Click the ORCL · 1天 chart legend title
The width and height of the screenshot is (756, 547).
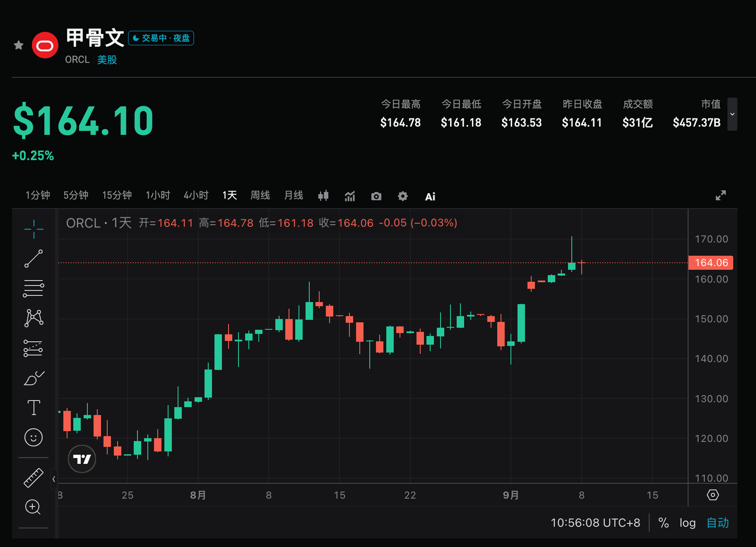pyautogui.click(x=99, y=223)
